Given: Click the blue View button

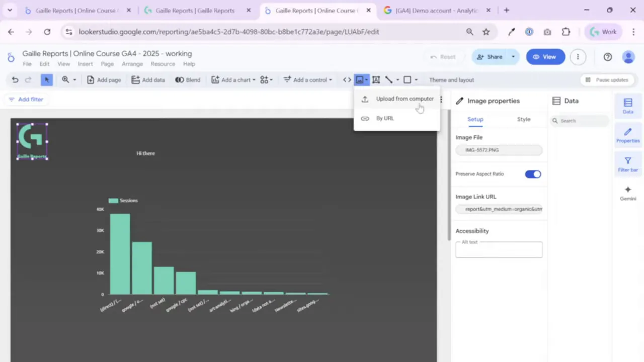Looking at the screenshot, I should [x=545, y=57].
